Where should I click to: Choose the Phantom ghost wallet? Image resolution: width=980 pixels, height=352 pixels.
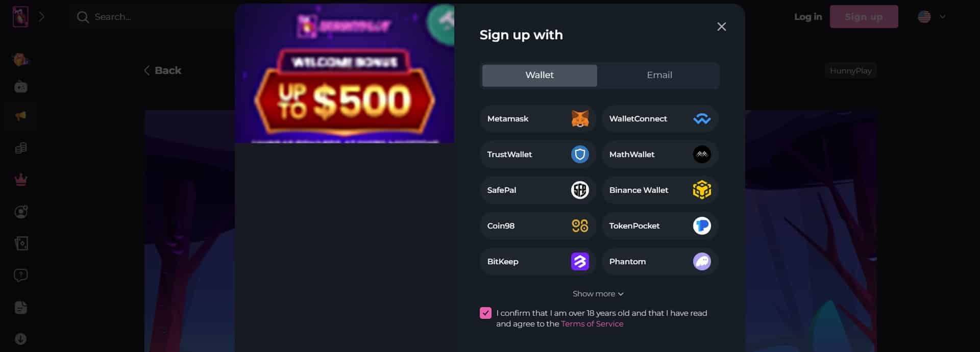tap(660, 262)
